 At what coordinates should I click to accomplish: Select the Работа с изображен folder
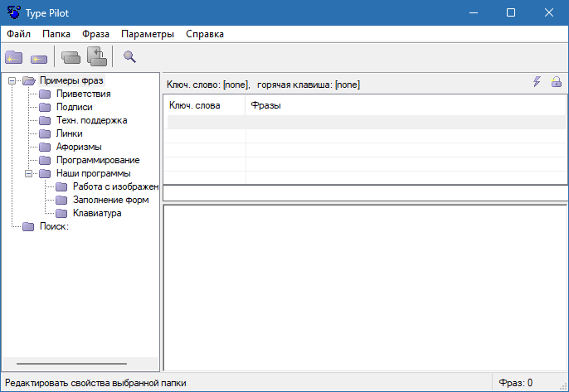point(115,186)
